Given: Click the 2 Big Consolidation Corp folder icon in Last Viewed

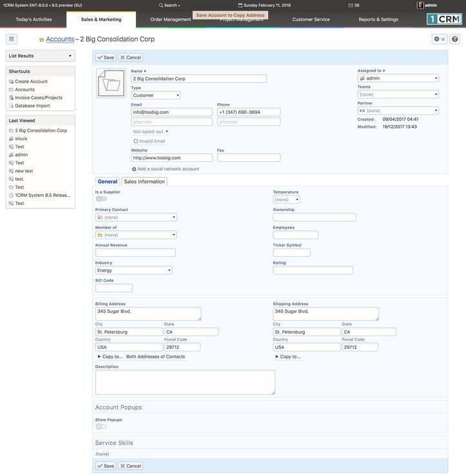Looking at the screenshot, I should pyautogui.click(x=11, y=130).
